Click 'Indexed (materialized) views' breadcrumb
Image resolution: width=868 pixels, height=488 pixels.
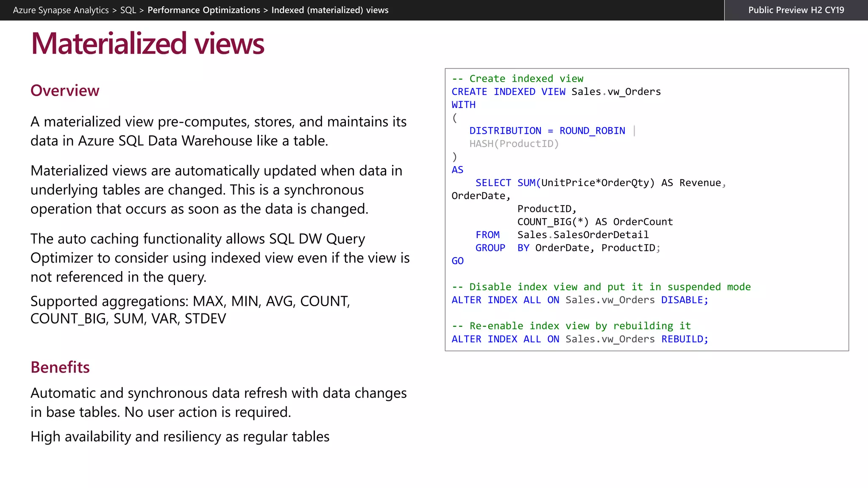click(x=330, y=10)
